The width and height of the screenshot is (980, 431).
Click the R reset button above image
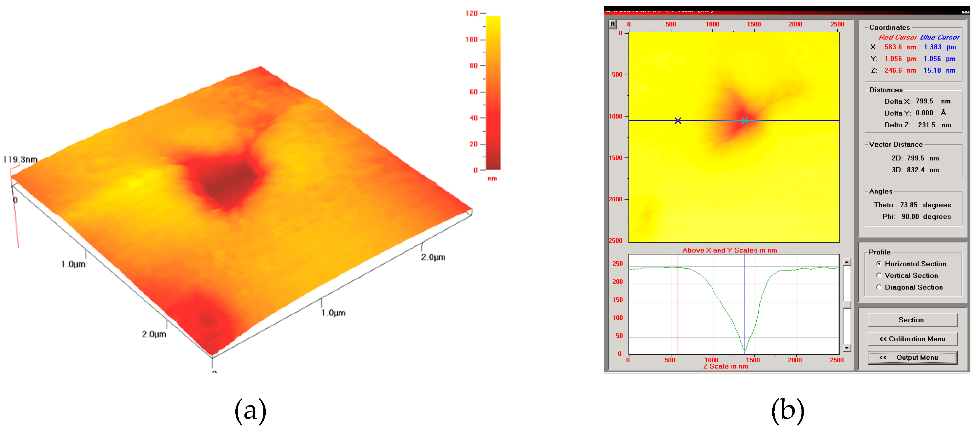(612, 24)
